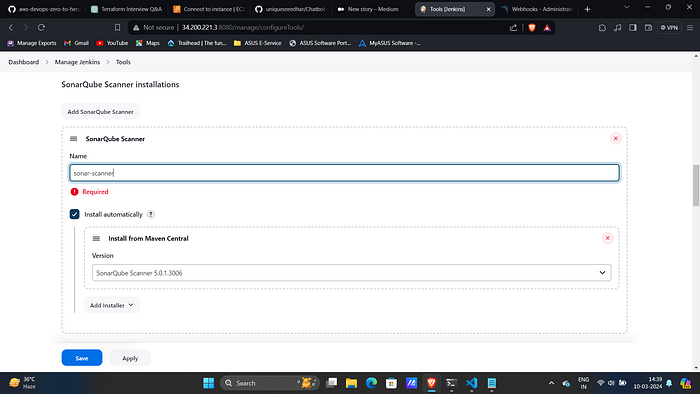Viewport: 700px width, 394px height.
Task: Open the browser main menu
Action: point(690,28)
